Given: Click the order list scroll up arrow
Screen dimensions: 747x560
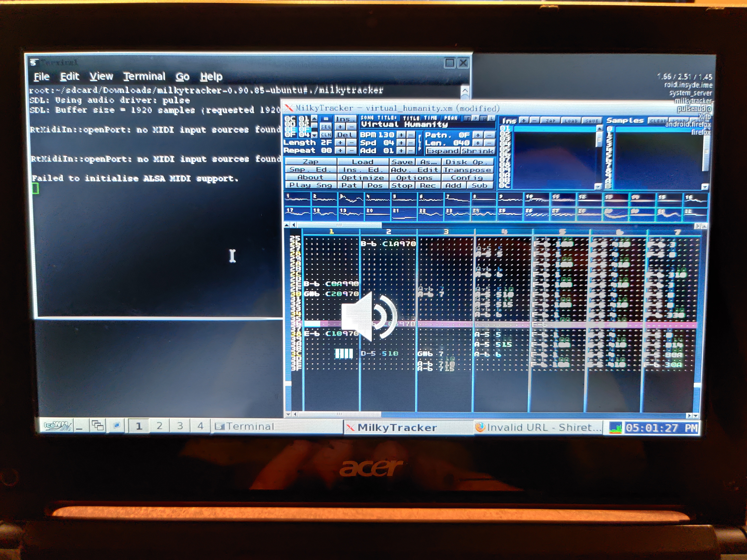Looking at the screenshot, I should pyautogui.click(x=314, y=119).
